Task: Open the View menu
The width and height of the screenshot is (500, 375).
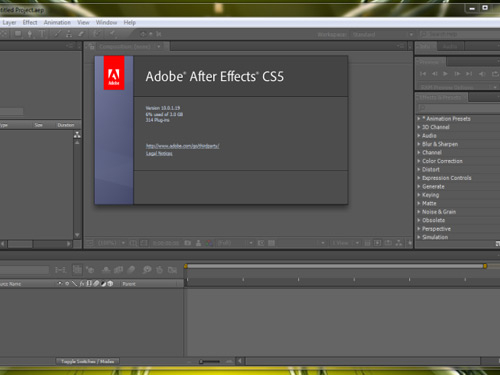Action: click(83, 22)
